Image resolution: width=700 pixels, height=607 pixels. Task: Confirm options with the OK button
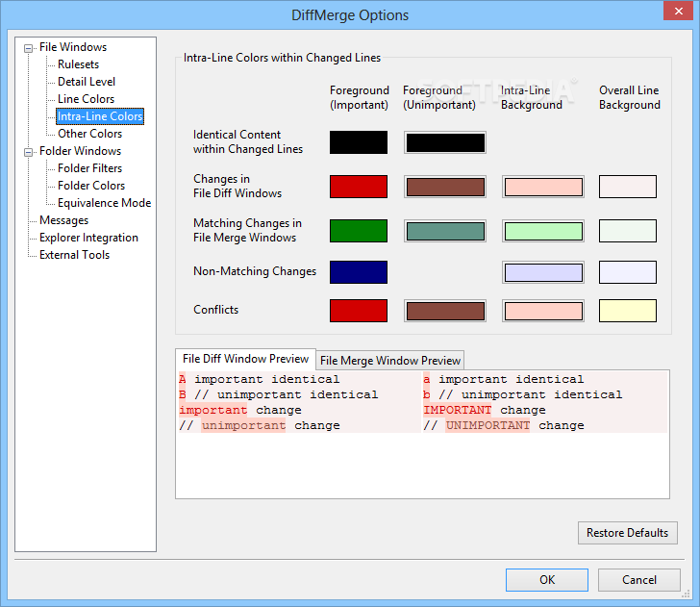(x=547, y=580)
